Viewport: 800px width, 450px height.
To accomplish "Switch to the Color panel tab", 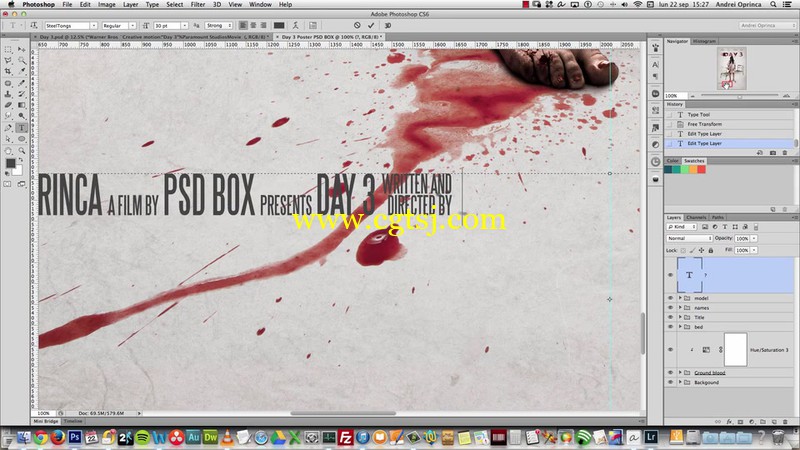I will [672, 161].
